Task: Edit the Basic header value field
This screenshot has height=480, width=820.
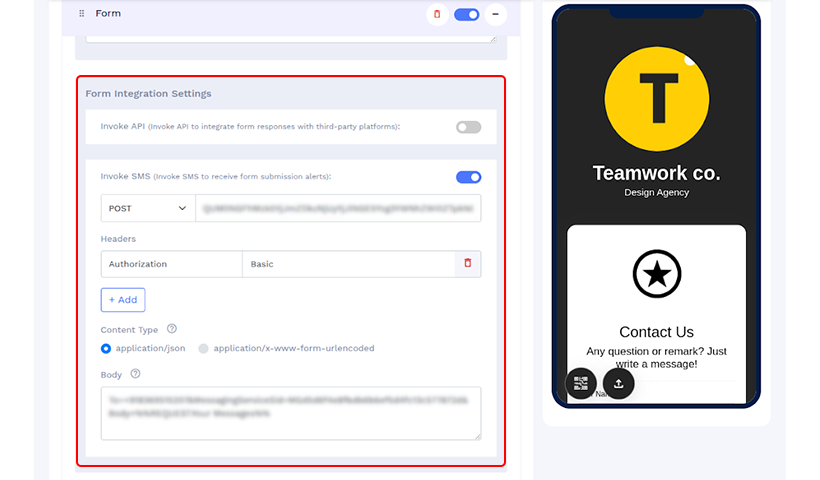Action: pos(349,264)
